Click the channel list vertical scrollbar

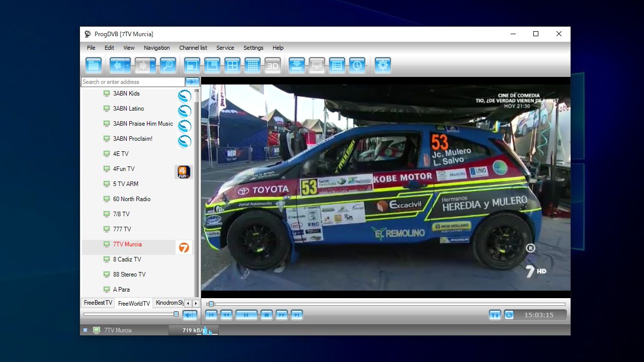pos(196,193)
